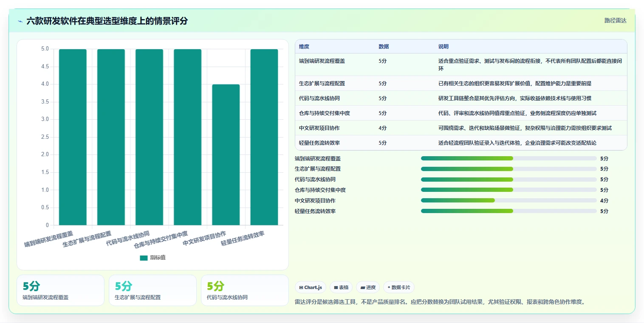Viewport: 644px width, 323px height.
Task: Open the 端到端研发流程覆盖 score card
Action: [60, 290]
